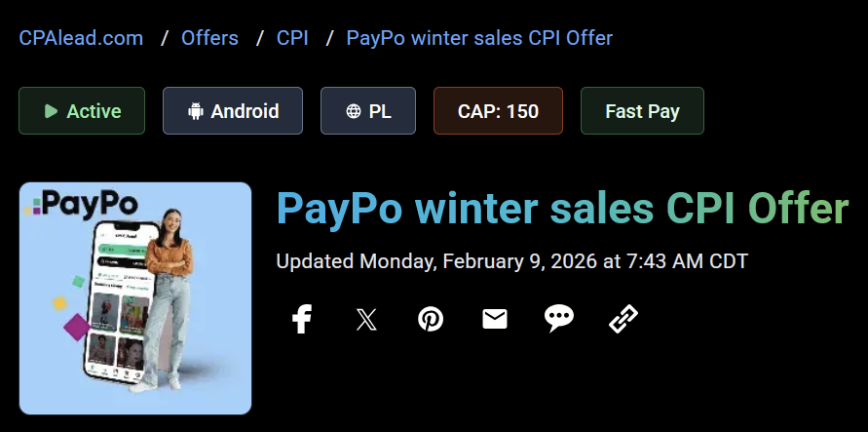Screen dimensions: 868x432
Task: Open the CPAlead.com breadcrumb link
Action: pyautogui.click(x=81, y=38)
